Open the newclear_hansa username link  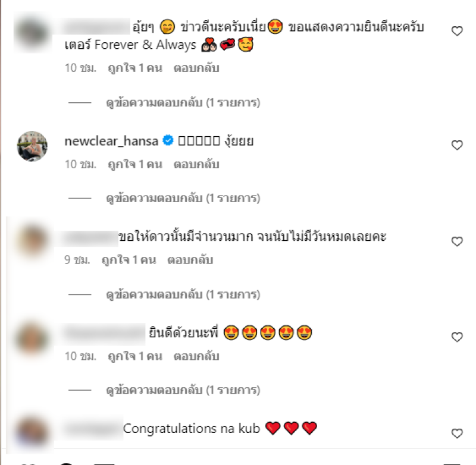[x=111, y=142]
